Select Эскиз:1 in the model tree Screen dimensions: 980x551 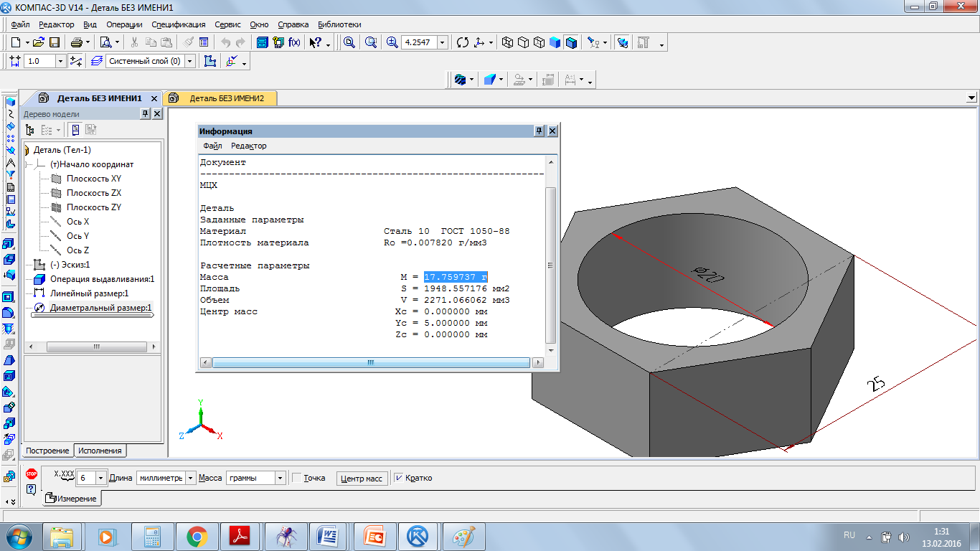point(70,265)
